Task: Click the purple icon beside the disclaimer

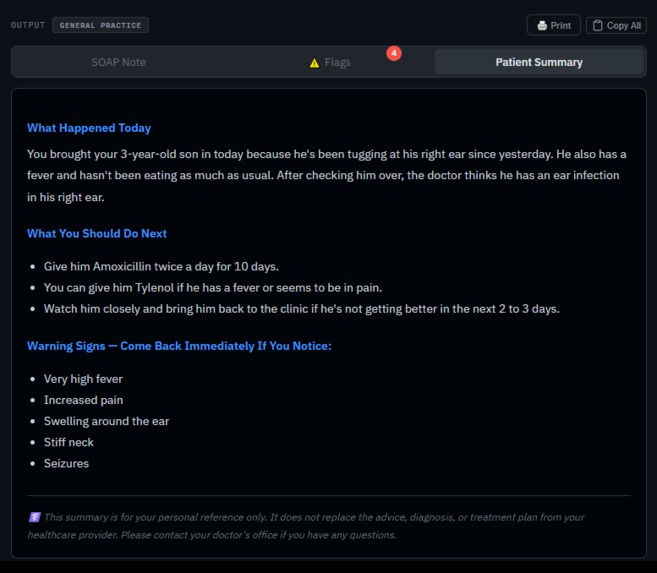Action: pyautogui.click(x=34, y=517)
